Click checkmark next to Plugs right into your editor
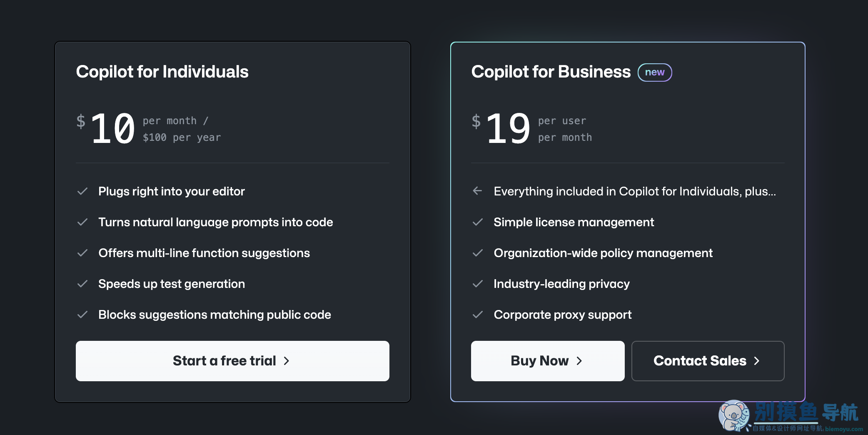Image resolution: width=868 pixels, height=435 pixels. 82,191
